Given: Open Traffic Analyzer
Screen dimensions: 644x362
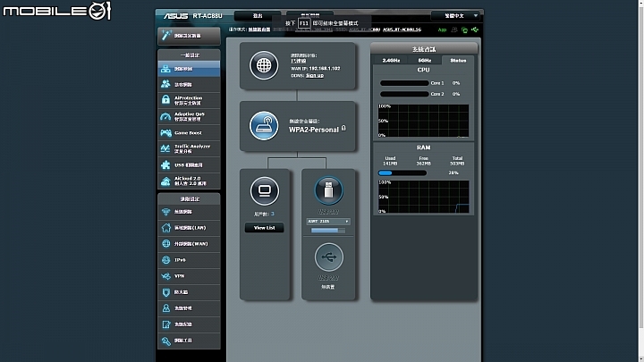Looking at the screenshot, I should pyautogui.click(x=189, y=148).
